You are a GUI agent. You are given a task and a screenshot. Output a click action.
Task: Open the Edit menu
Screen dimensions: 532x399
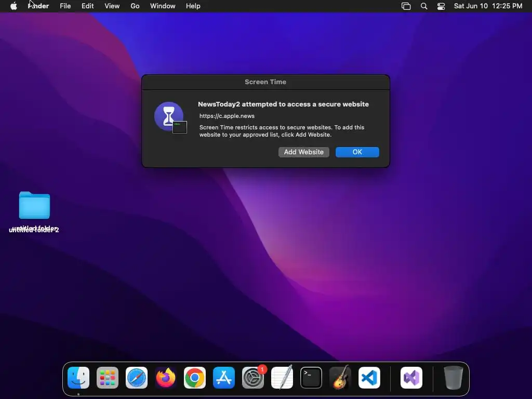tap(87, 6)
